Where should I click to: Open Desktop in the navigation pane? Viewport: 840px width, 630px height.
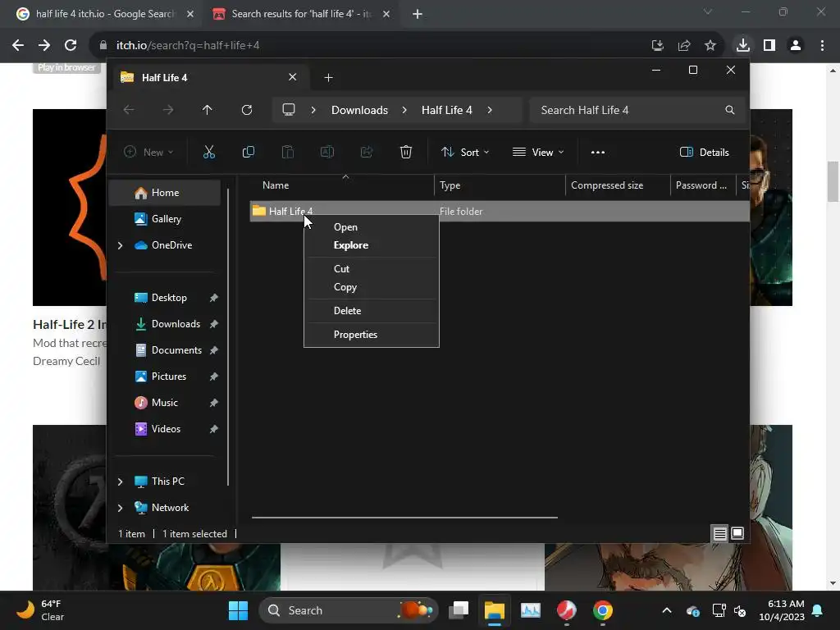[169, 298]
